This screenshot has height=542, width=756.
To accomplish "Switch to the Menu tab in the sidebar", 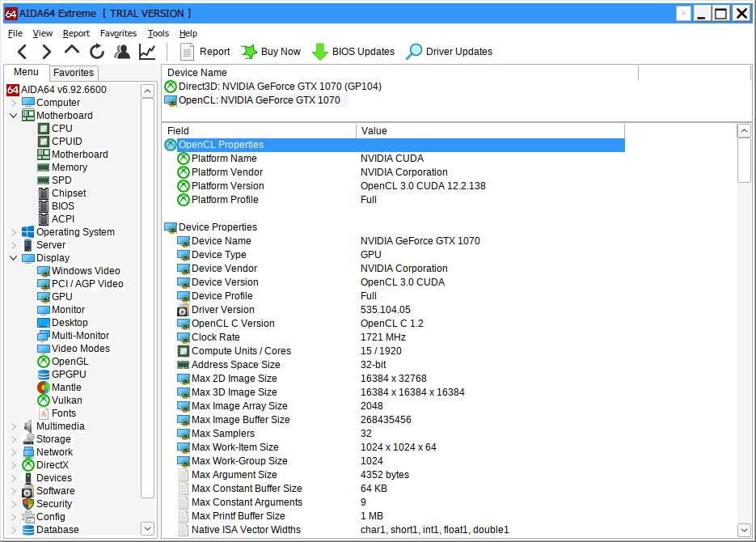I will (26, 72).
